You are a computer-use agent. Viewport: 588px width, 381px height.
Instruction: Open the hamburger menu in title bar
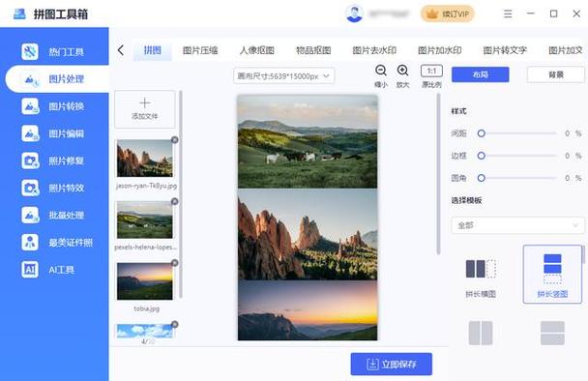pos(508,14)
